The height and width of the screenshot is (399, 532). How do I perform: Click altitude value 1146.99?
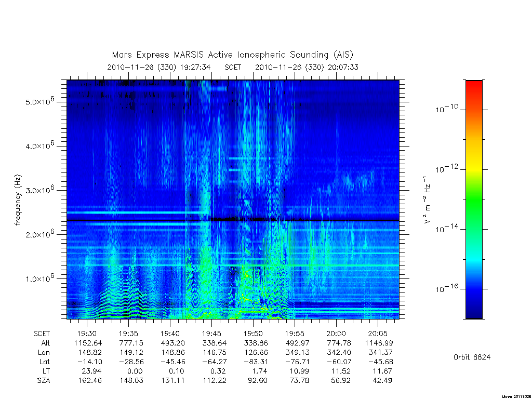click(379, 343)
